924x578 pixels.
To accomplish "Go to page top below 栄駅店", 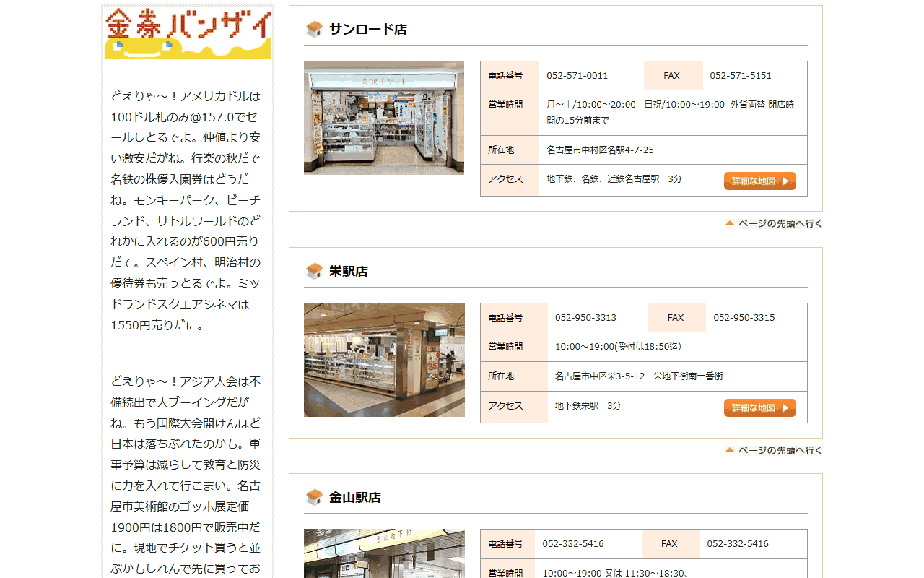I will [x=774, y=450].
